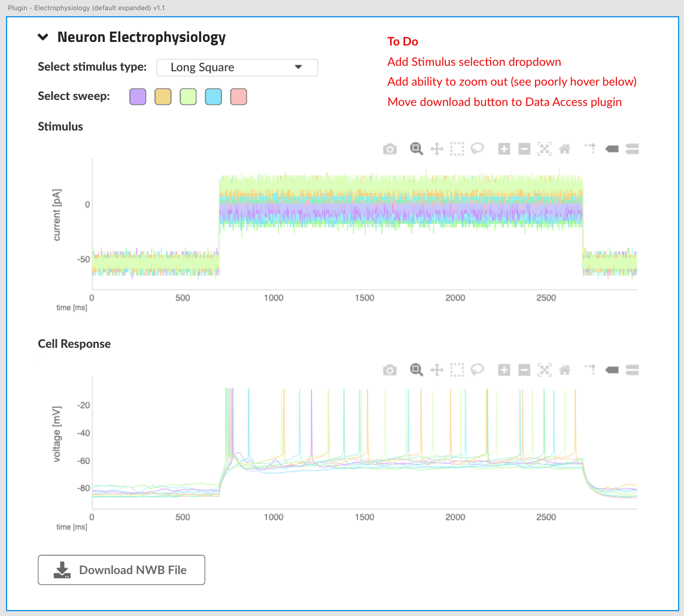Click the 'Stimulus' section label
The width and height of the screenshot is (684, 616).
tap(60, 126)
